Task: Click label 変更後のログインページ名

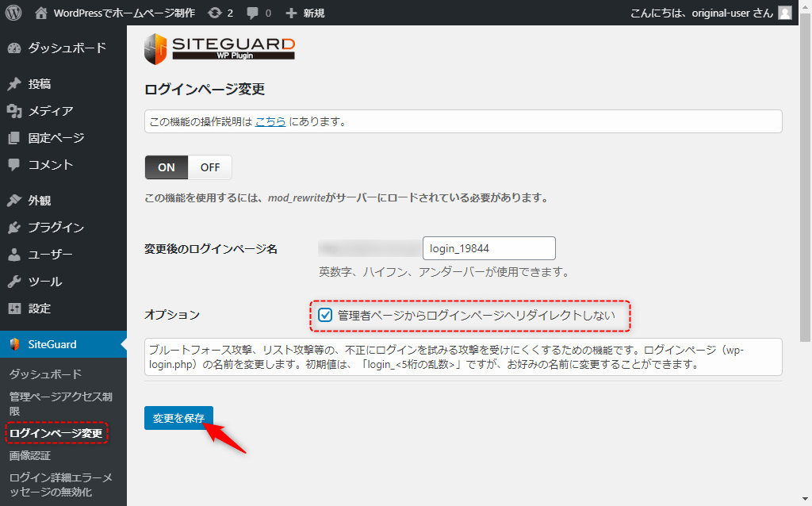Action: coord(211,249)
